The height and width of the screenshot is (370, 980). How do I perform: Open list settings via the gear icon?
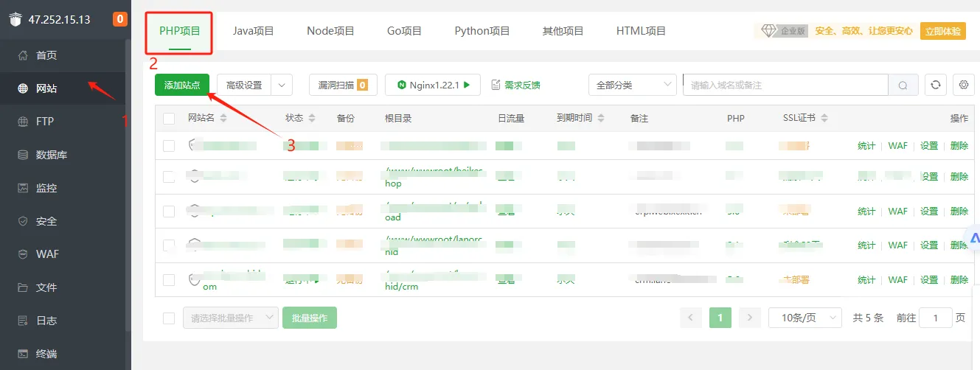[x=964, y=85]
